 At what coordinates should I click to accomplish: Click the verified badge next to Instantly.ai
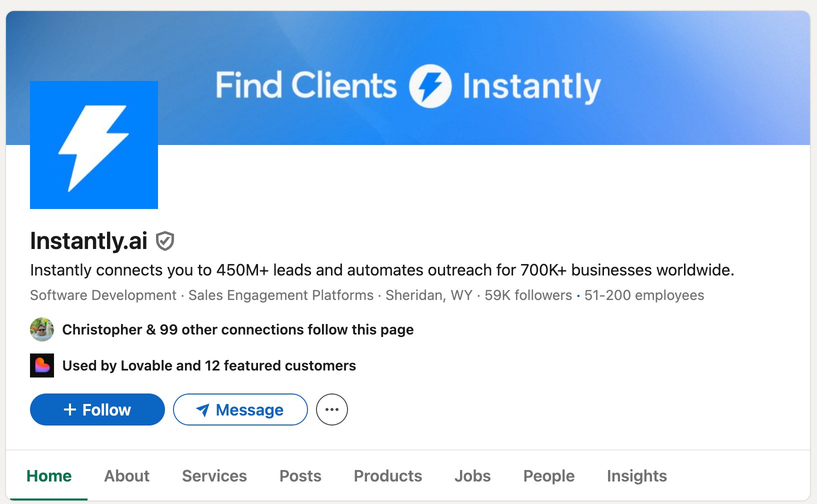(165, 241)
